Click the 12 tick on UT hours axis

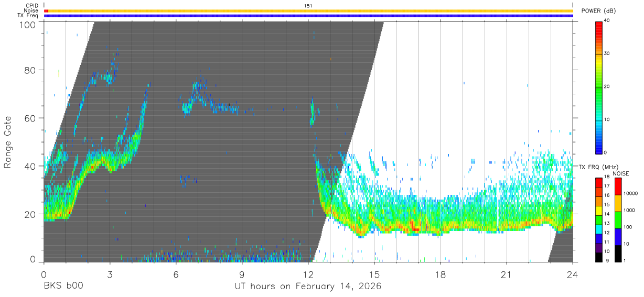pos(308,274)
